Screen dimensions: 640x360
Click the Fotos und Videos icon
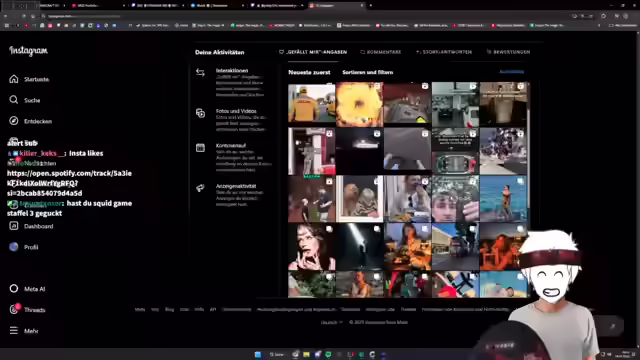click(x=200, y=113)
